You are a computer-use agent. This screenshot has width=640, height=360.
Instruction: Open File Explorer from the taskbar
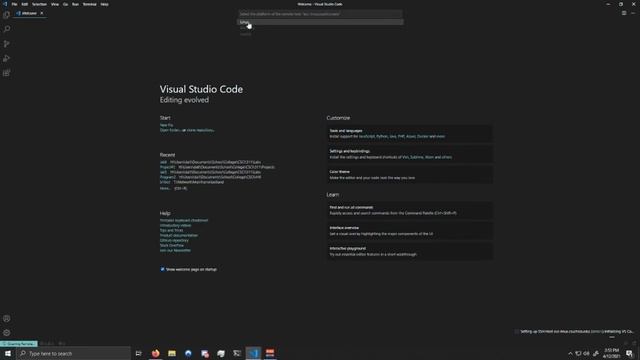click(x=172, y=353)
